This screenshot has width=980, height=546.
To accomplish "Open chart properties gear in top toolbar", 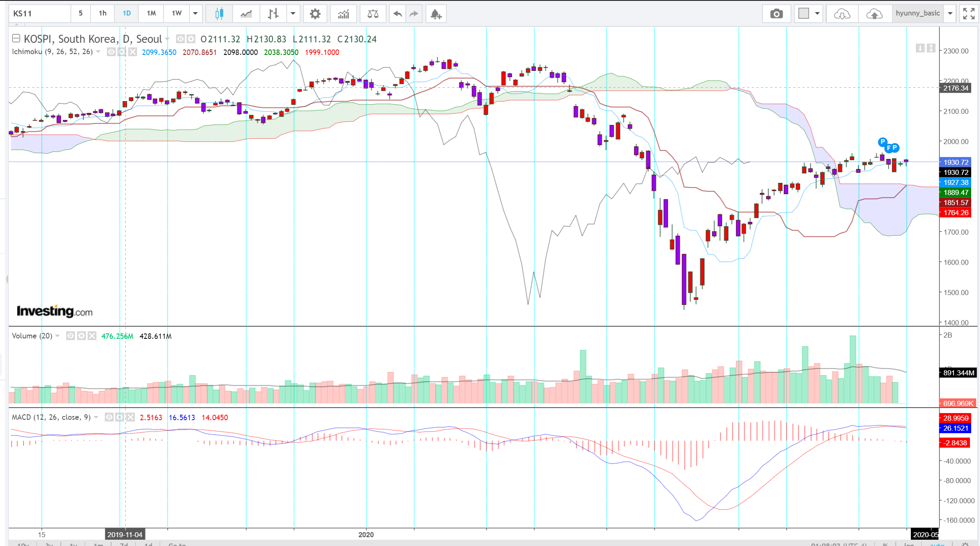I will click(x=315, y=14).
